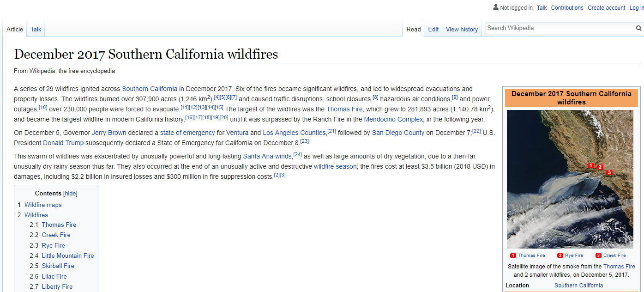Open the Article tab
The image size is (644, 292).
point(15,29)
